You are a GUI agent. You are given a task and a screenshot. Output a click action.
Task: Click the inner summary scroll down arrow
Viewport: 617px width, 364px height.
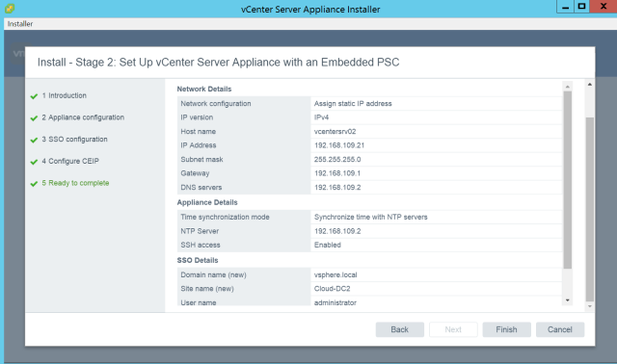[x=568, y=300]
